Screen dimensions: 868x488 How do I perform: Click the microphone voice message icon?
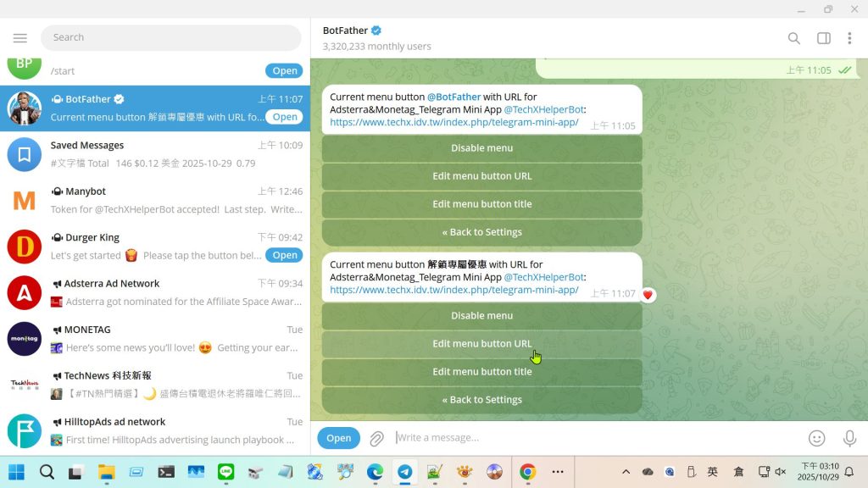[849, 438]
